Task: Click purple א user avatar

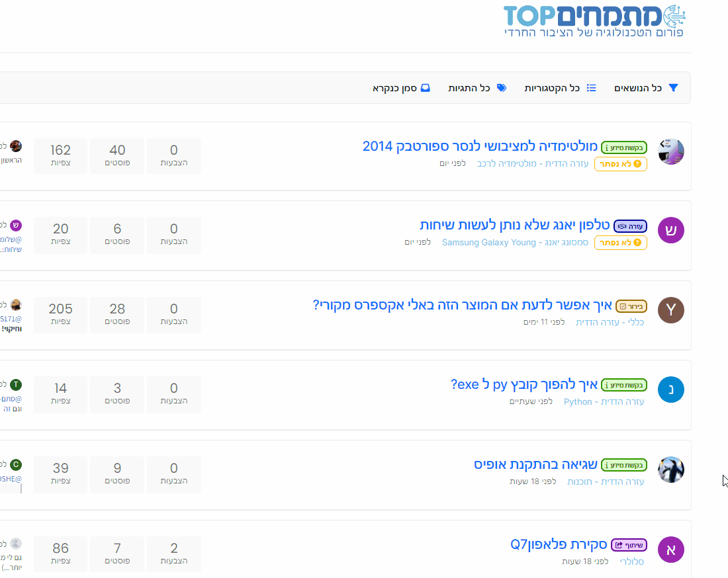Action: coord(670,549)
